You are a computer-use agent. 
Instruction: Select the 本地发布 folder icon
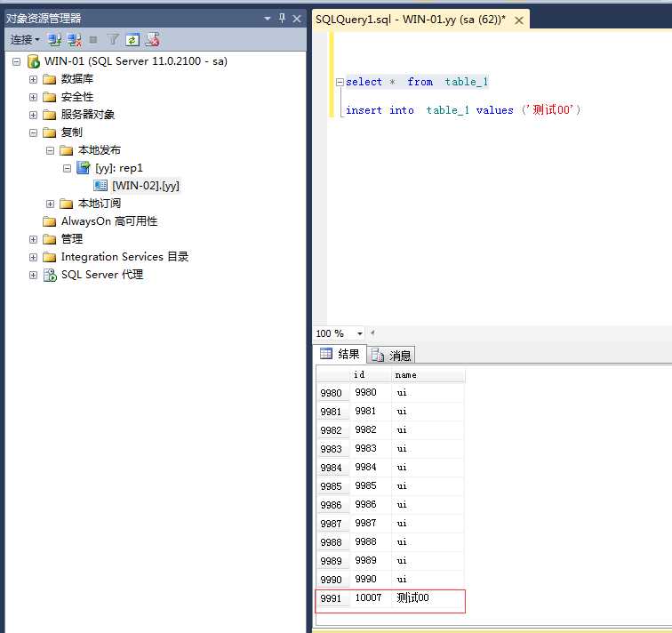66,150
